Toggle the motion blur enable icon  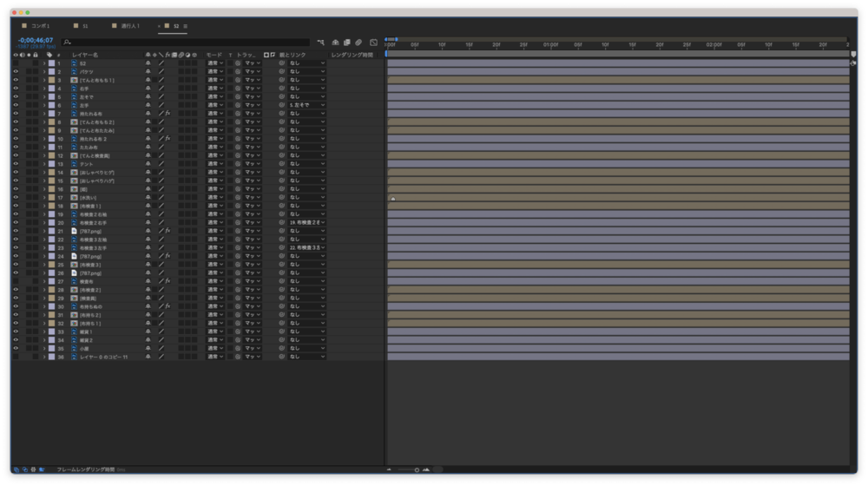358,42
